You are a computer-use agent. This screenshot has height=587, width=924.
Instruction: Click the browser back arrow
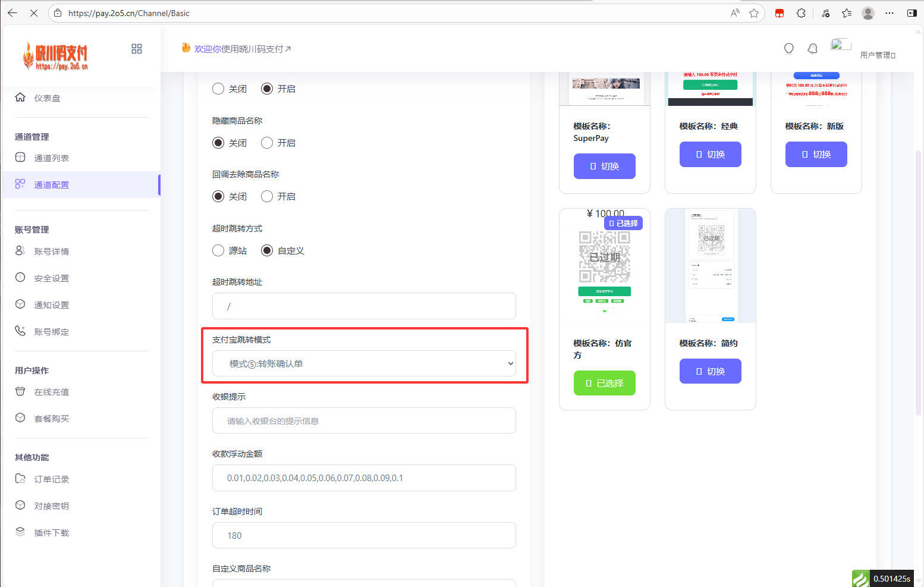pos(12,13)
